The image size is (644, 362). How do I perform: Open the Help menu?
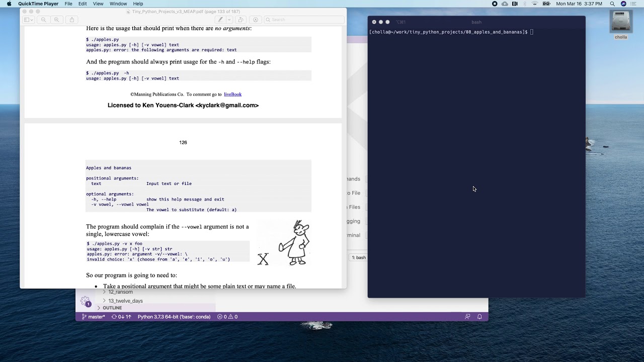tap(138, 4)
